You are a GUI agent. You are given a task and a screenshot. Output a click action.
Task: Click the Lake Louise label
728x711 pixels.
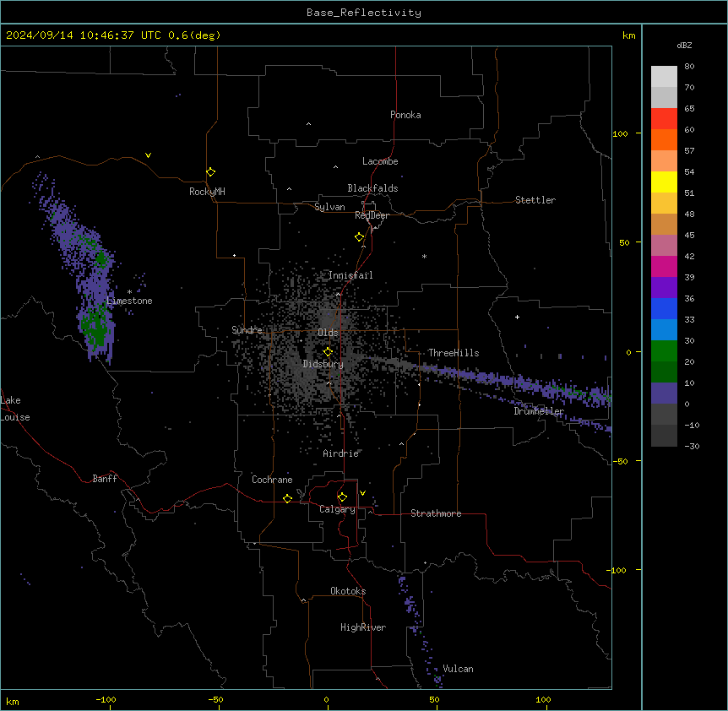coord(15,409)
